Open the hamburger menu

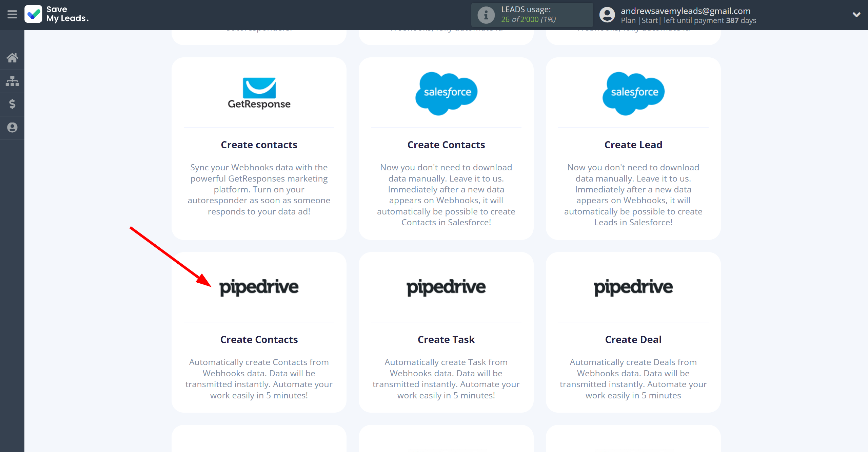click(x=12, y=15)
